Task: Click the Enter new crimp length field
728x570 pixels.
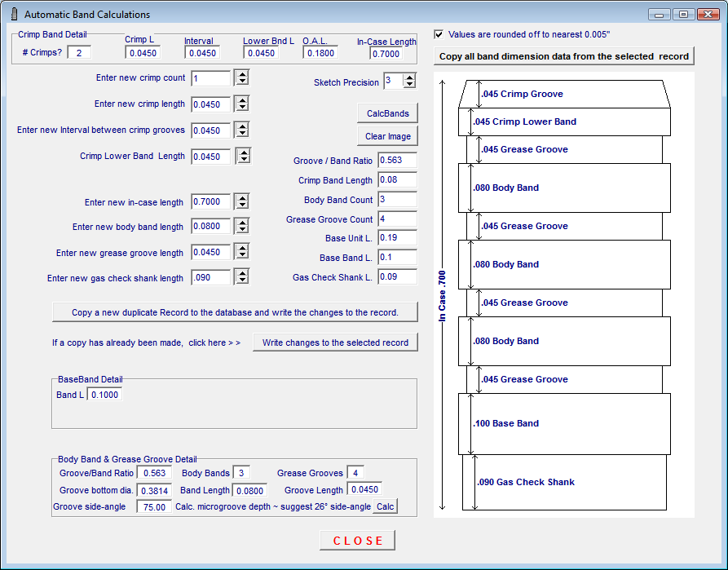Action: coord(211,104)
